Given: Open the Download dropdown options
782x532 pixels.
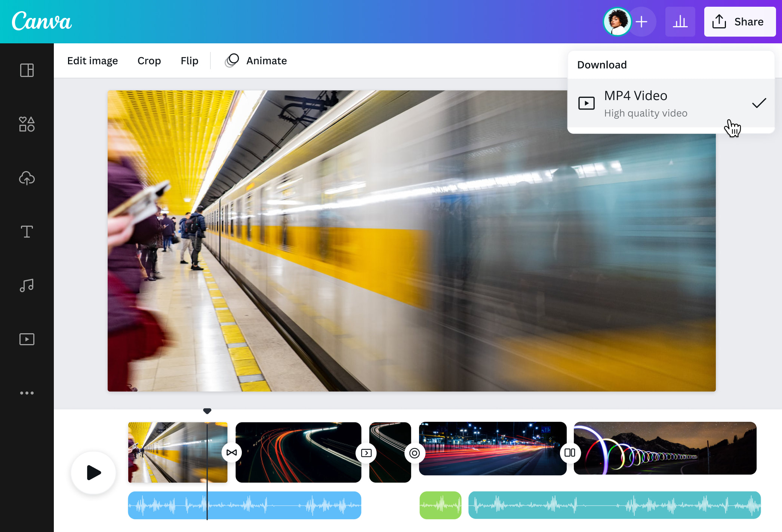Looking at the screenshot, I should point(602,64).
